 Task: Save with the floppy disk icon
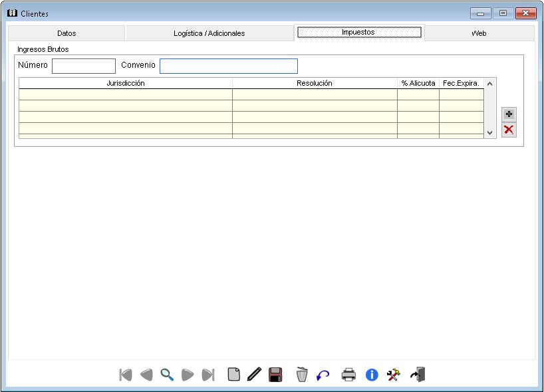point(275,375)
